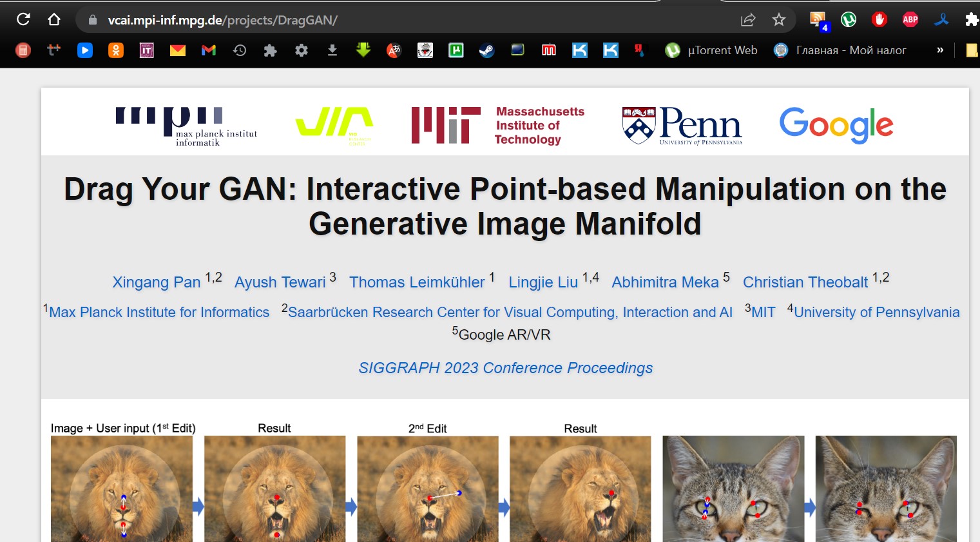Click the Penn University of Pennsylvania logo
Screen dimensions: 980x542
[x=682, y=125]
